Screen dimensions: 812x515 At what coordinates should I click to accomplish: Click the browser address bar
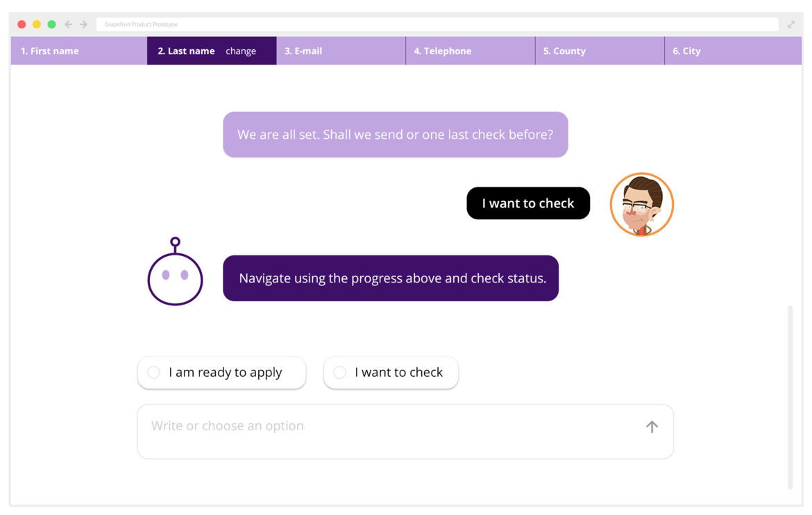437,24
